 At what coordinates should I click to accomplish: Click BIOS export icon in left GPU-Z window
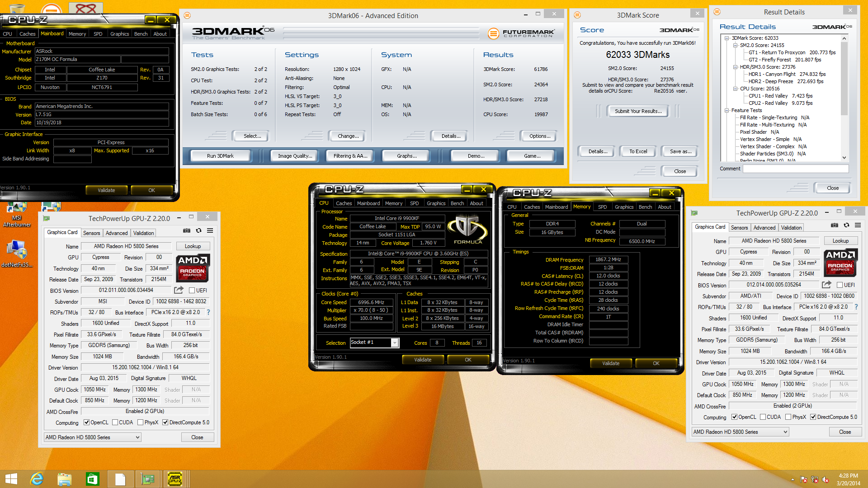click(179, 290)
